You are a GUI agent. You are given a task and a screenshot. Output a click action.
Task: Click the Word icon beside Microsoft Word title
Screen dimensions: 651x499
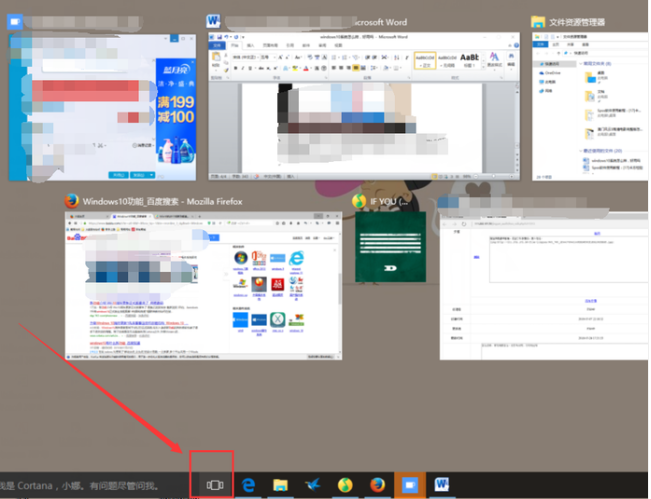pos(214,21)
